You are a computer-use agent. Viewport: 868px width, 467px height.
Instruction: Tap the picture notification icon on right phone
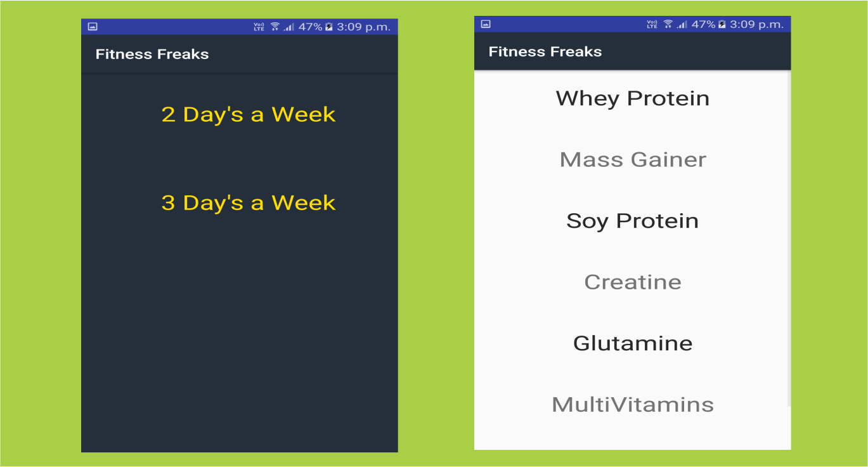point(486,24)
